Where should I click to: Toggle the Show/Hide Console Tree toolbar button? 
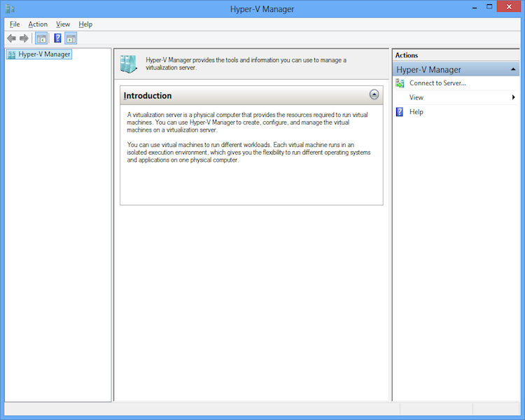click(42, 38)
